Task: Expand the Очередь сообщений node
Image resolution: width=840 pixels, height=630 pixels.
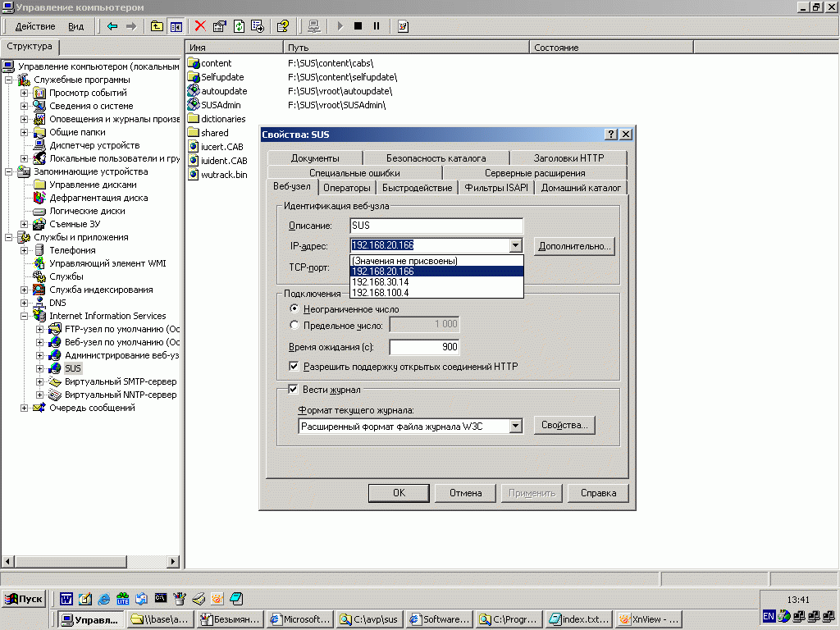Action: click(24, 408)
